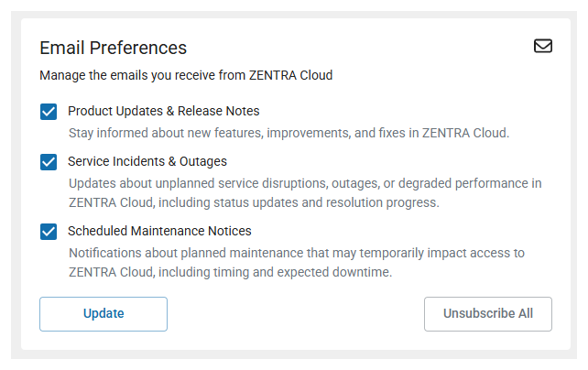Click empty space between Update and Unsubscribe All
This screenshot has height=370, width=588.
click(x=296, y=314)
